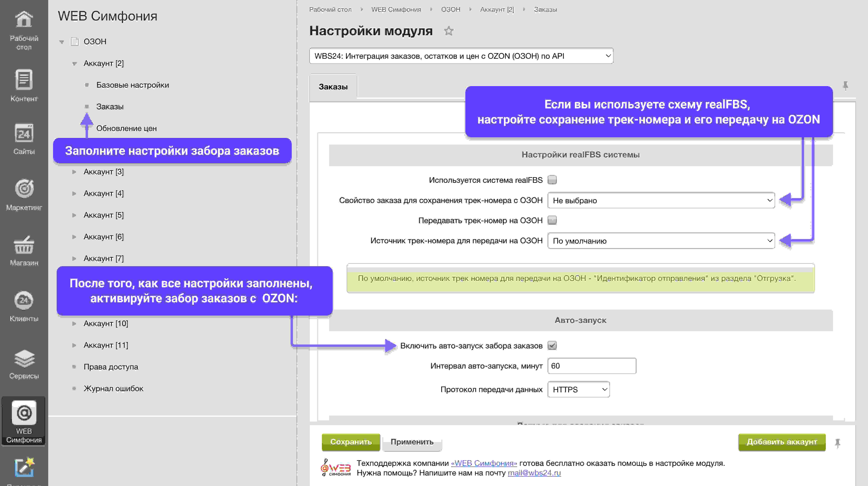Expand the Аккаунт [3] tree node

(74, 172)
